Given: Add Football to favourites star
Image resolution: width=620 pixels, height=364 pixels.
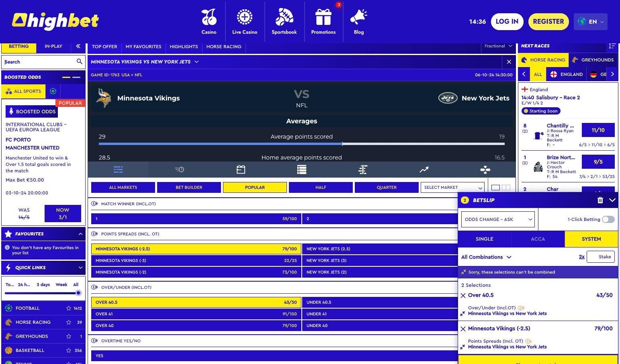Looking at the screenshot, I should click(69, 308).
